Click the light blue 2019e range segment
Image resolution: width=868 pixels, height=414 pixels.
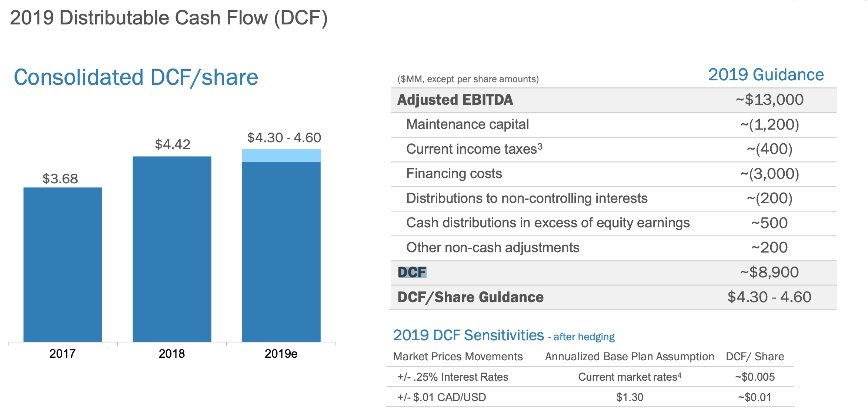pos(281,156)
